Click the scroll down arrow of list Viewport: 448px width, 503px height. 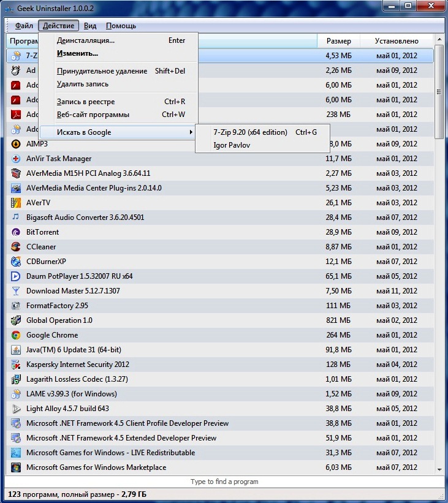[x=439, y=469]
